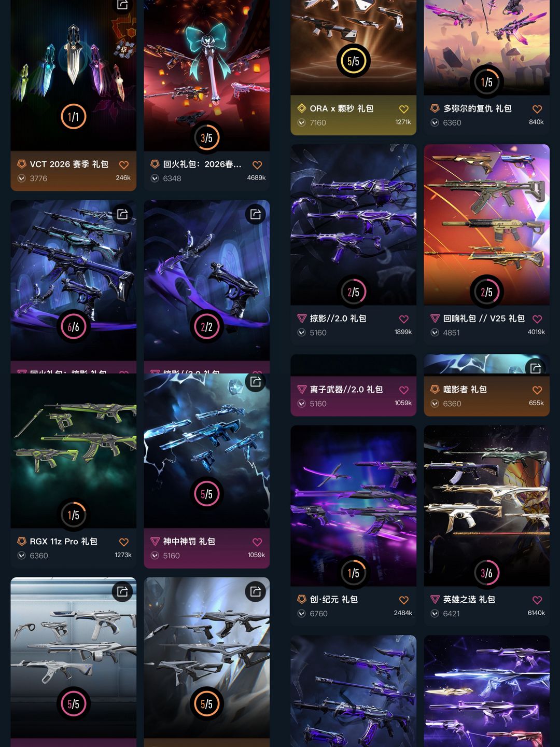Image resolution: width=560 pixels, height=747 pixels.
Task: Toggle heart on ORA x 颗秒 礼包
Action: 404,109
